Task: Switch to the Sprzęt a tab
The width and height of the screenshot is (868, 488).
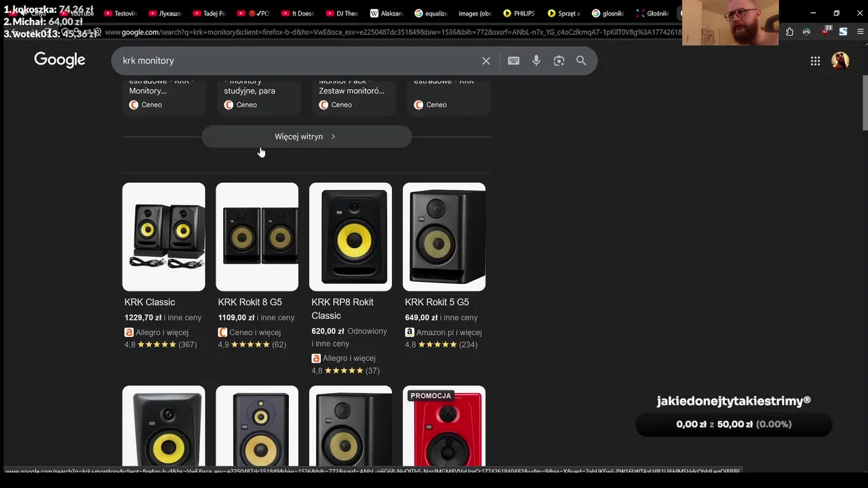Action: click(x=564, y=13)
